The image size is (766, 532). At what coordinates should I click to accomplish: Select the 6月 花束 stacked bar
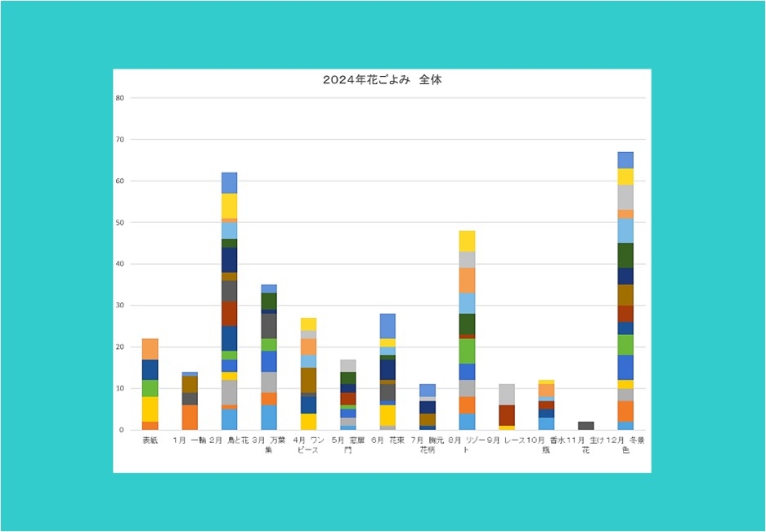coord(387,372)
